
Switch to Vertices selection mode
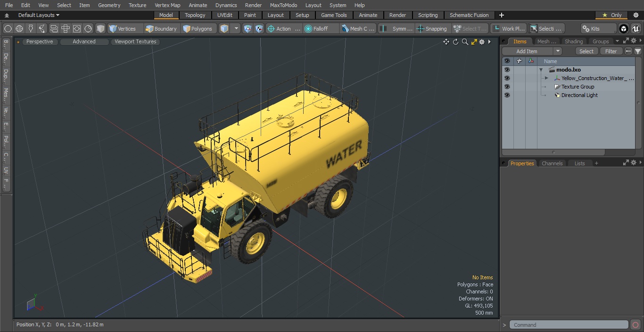pos(124,29)
